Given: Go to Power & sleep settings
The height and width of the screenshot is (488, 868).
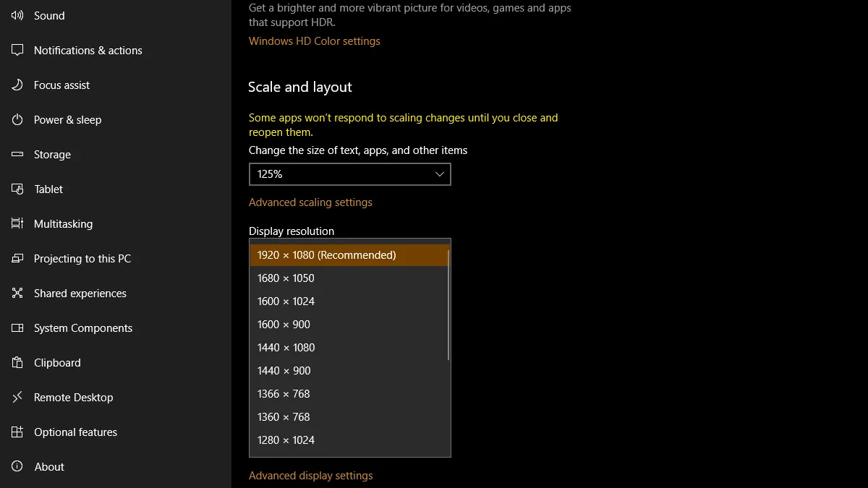Looking at the screenshot, I should pyautogui.click(x=67, y=119).
